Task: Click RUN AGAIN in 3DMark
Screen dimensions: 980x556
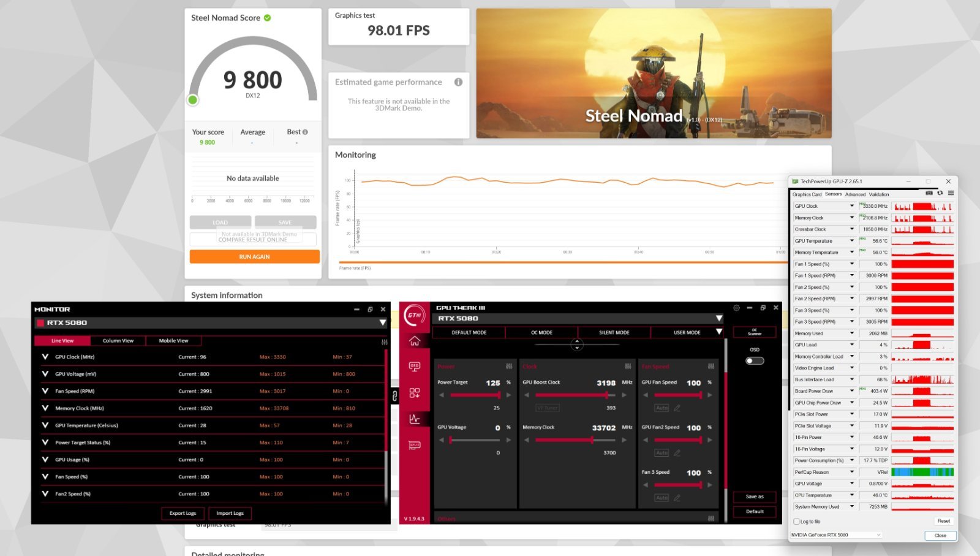Action: 255,257
